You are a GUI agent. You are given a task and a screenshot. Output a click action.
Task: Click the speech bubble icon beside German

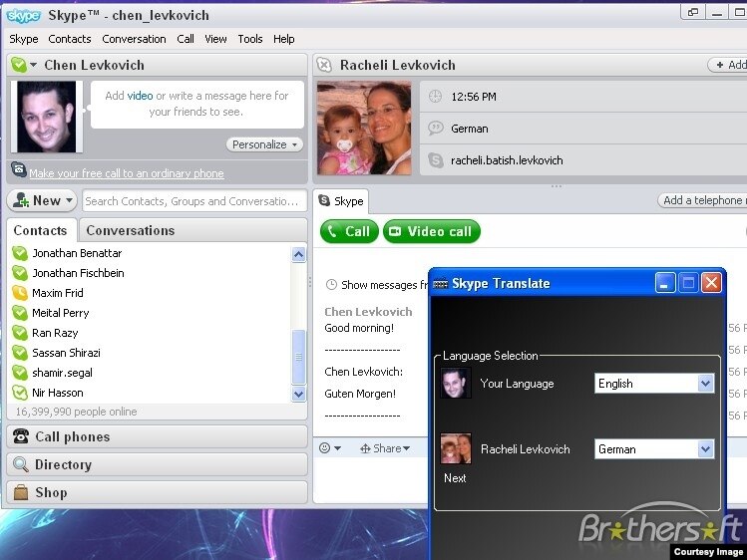pyautogui.click(x=436, y=129)
